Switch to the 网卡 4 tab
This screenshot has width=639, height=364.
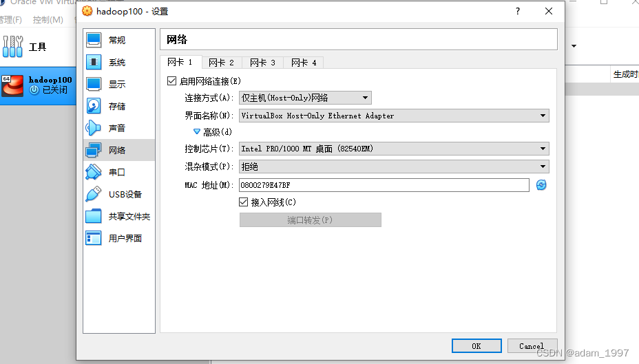point(304,63)
